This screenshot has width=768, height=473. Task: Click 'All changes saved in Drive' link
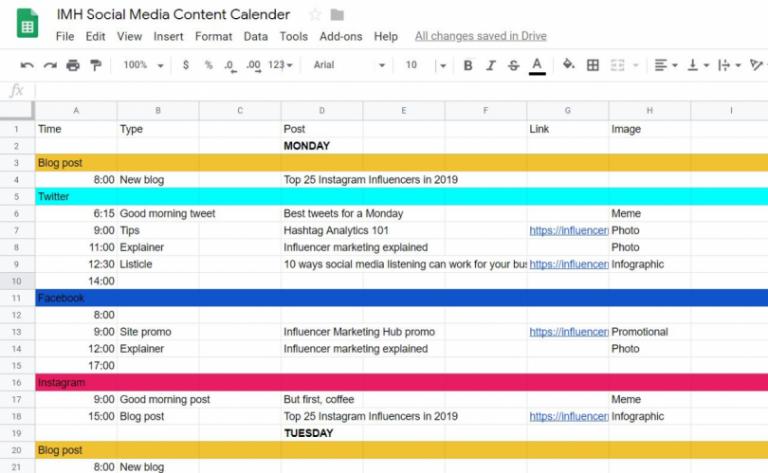480,36
